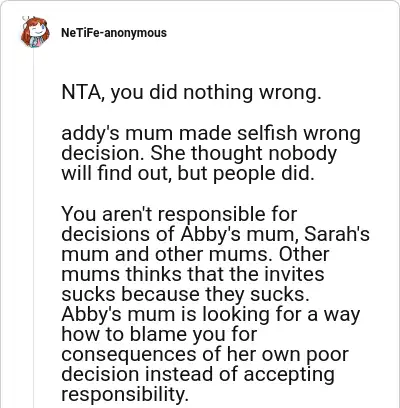Click the line 'sucks because they sucks.'
Screen dimensions: 400x408
(x=185, y=295)
